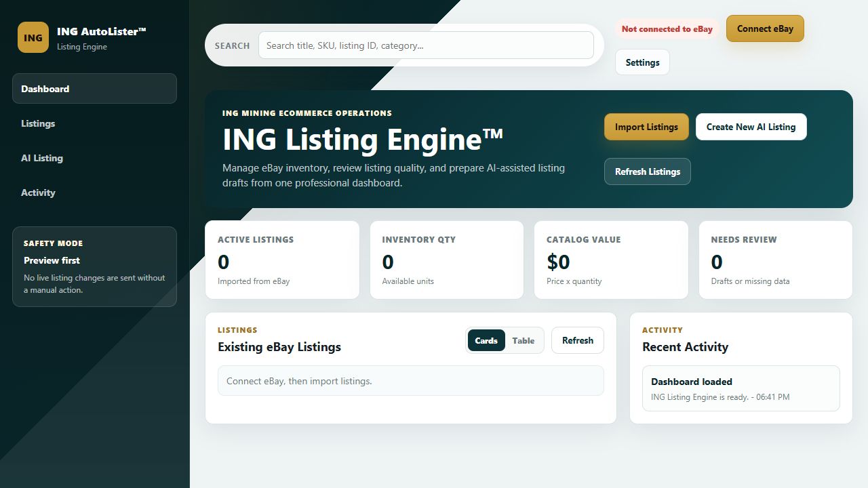Viewport: 868px width, 488px height.
Task: Open Settings
Action: pos(642,62)
